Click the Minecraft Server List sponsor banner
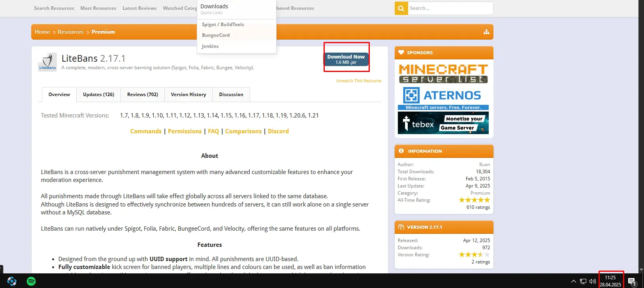Viewport: 644px width, 288px height. click(x=443, y=74)
